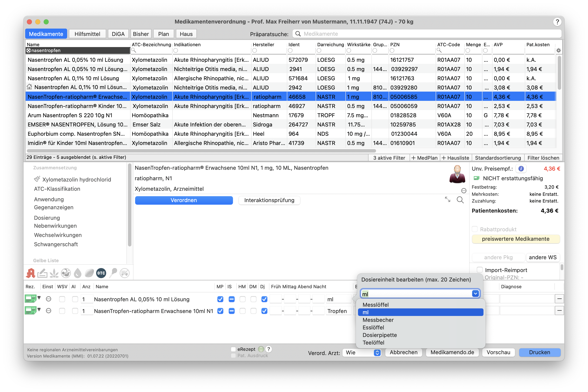Click the cannabis leaf icon
588x392 pixels.
54,273
